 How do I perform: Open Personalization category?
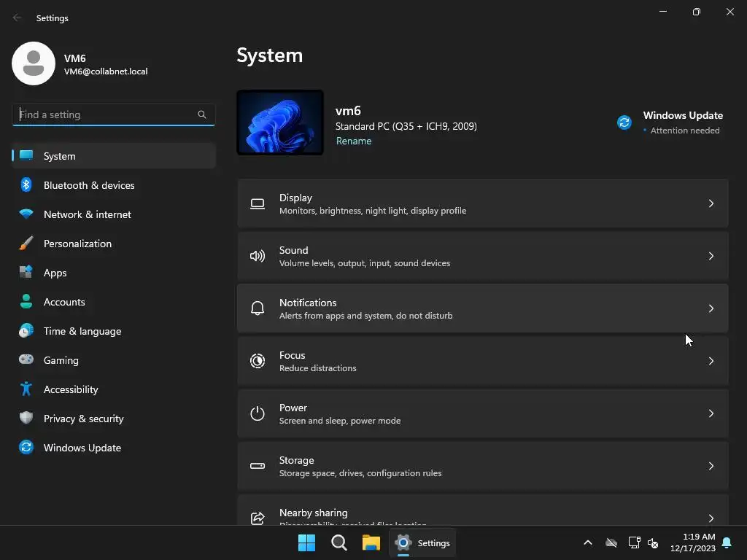click(113, 243)
